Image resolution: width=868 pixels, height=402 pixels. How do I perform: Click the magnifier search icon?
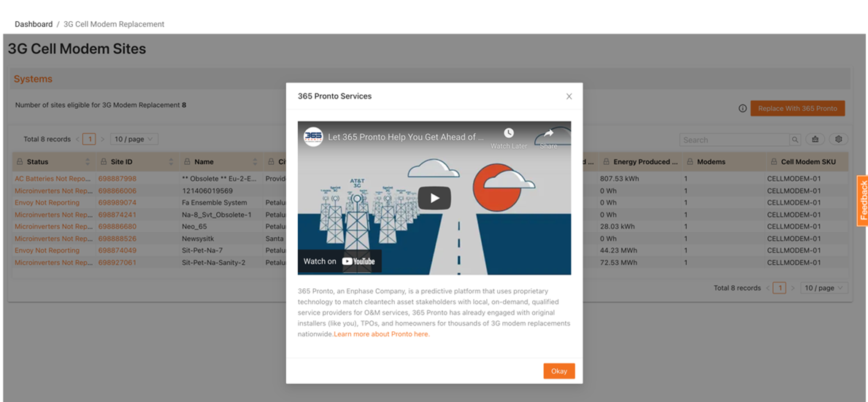[795, 140]
